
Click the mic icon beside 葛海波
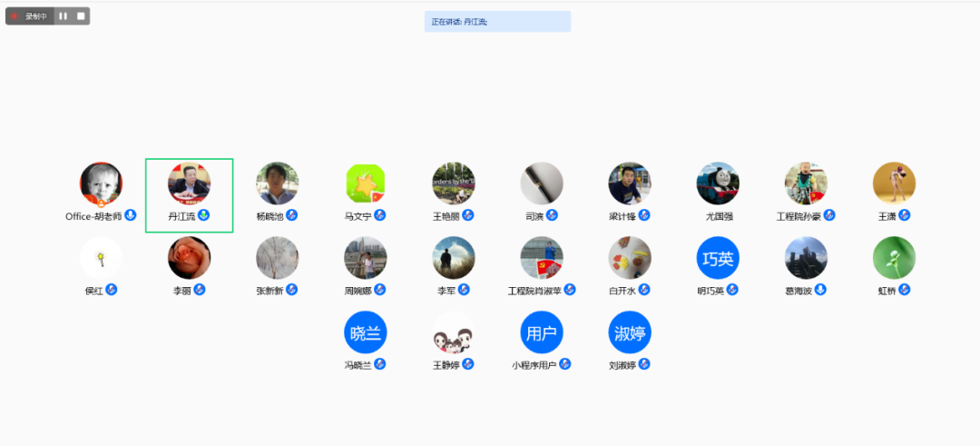click(820, 290)
